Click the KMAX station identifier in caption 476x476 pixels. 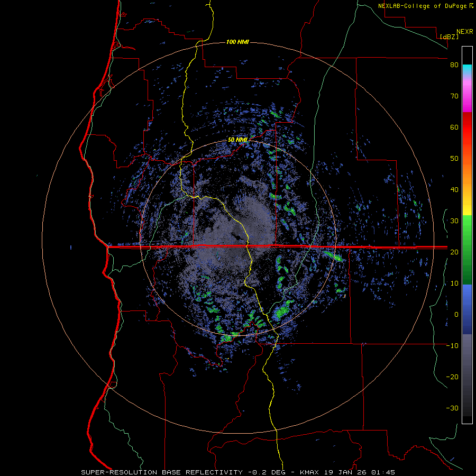click(309, 472)
